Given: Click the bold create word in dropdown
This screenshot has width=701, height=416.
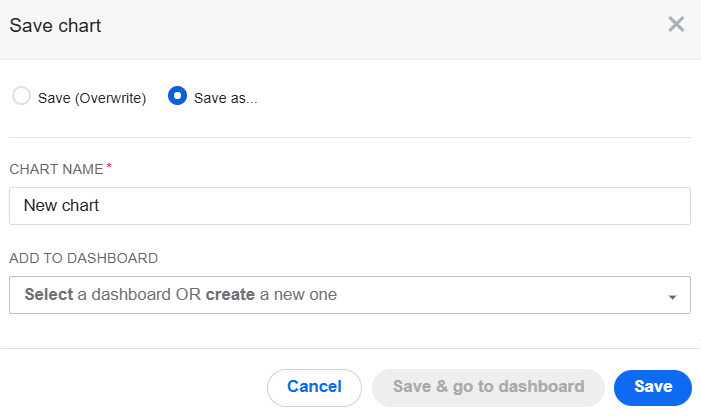Looking at the screenshot, I should pos(230,295).
